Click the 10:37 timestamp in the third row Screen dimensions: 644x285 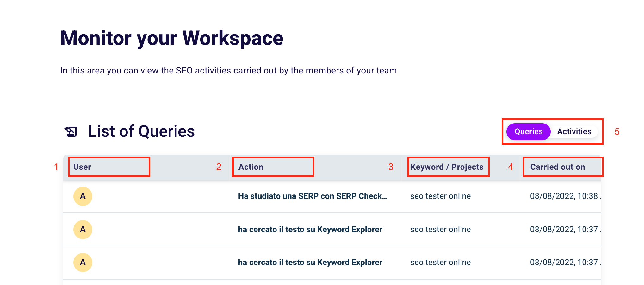click(564, 263)
